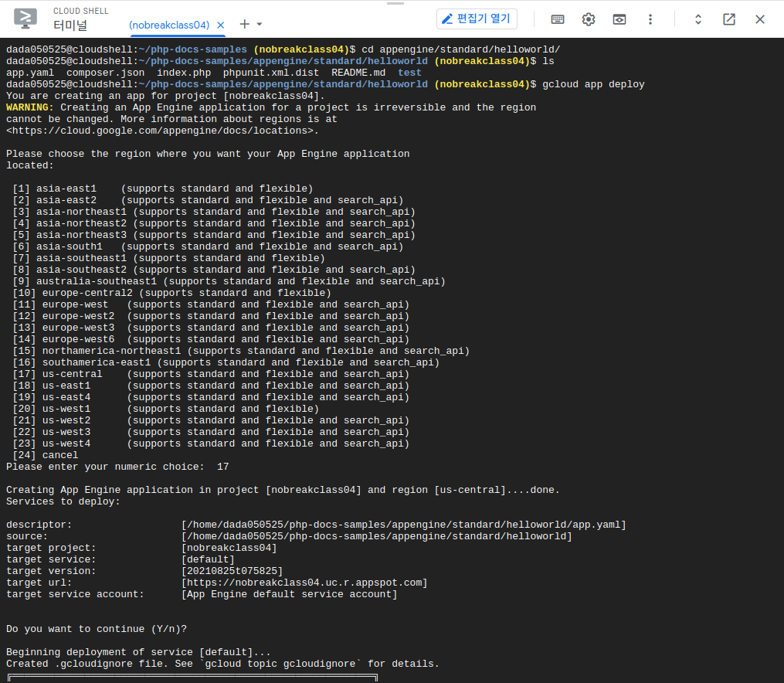This screenshot has width=784, height=683.
Task: Click 'Please enter your numeric choice: 17' line
Action: [x=117, y=467]
